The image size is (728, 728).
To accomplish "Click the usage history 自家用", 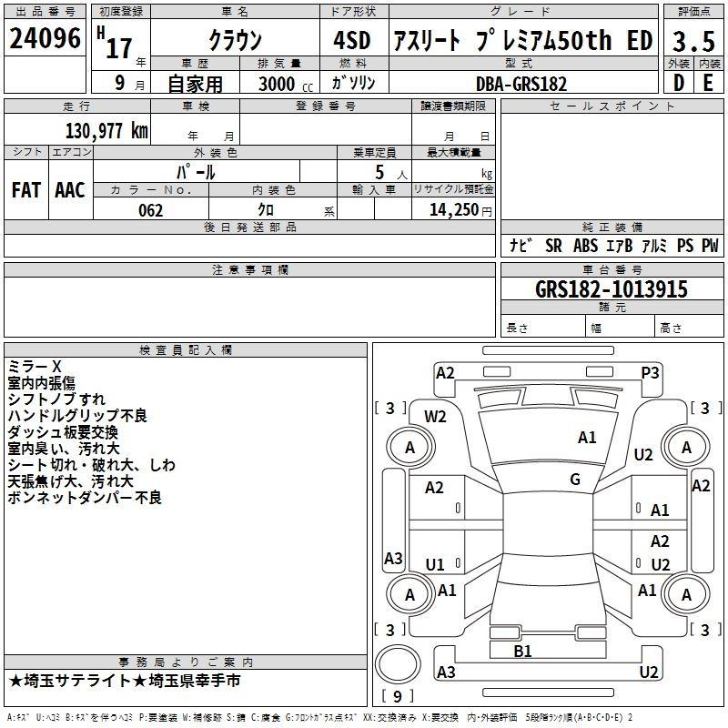I will point(195,83).
